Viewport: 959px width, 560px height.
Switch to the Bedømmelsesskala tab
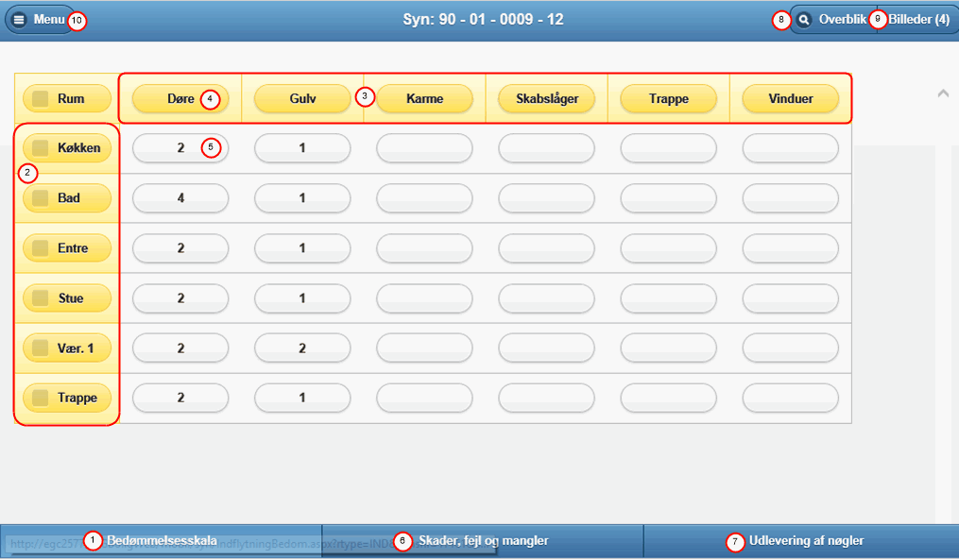click(161, 541)
